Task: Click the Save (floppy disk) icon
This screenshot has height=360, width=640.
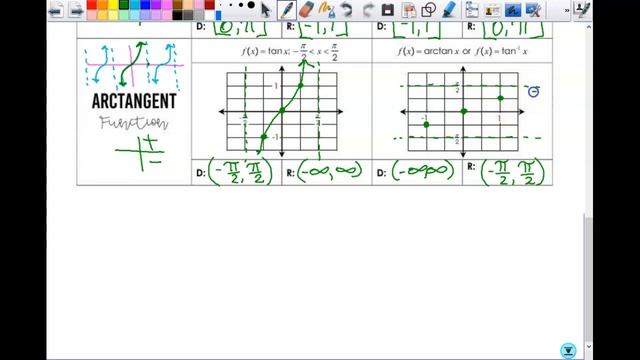Action: pyautogui.click(x=388, y=10)
